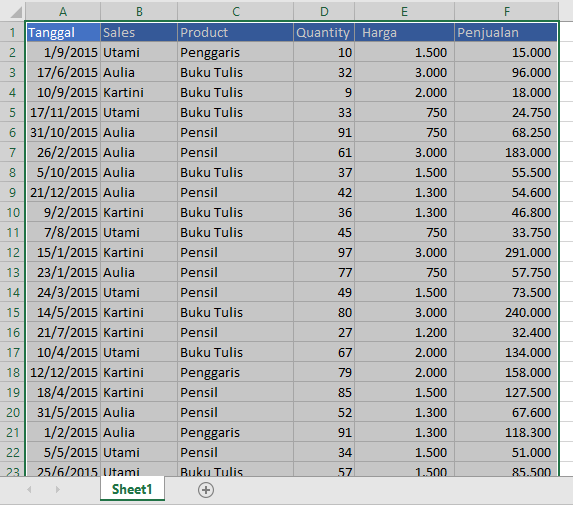Click Aulia in row 21
Screen dimensions: 573x505
point(139,433)
